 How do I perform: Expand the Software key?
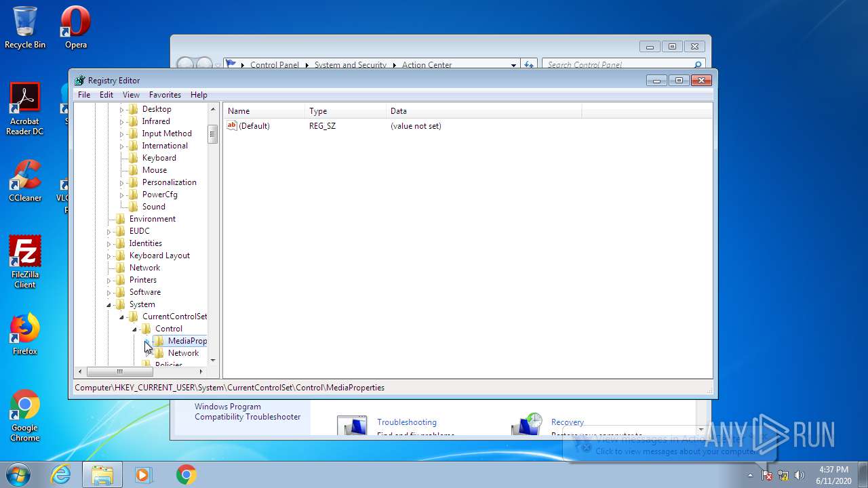tap(109, 292)
